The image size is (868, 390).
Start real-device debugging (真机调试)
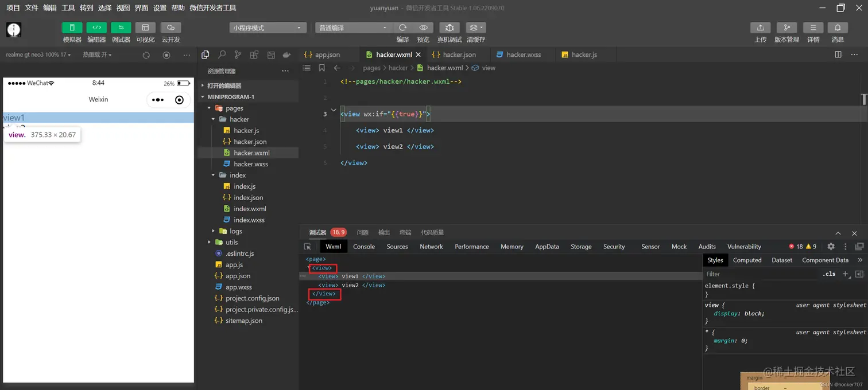click(449, 28)
